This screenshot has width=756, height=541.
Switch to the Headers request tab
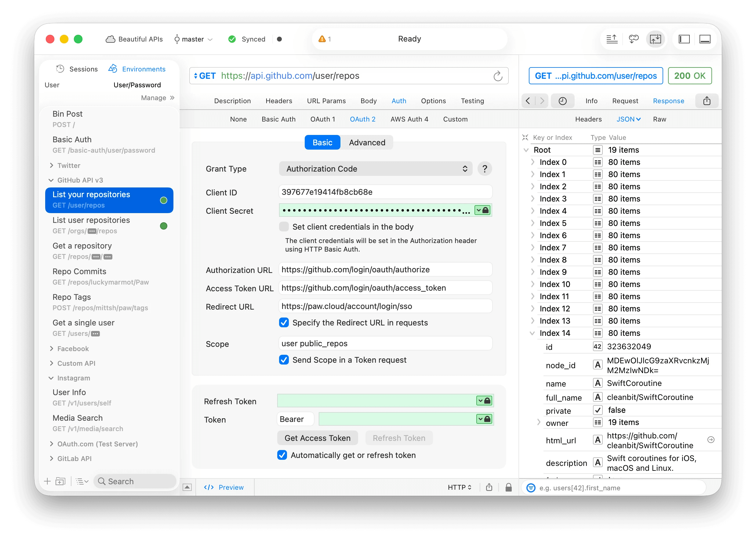tap(278, 101)
